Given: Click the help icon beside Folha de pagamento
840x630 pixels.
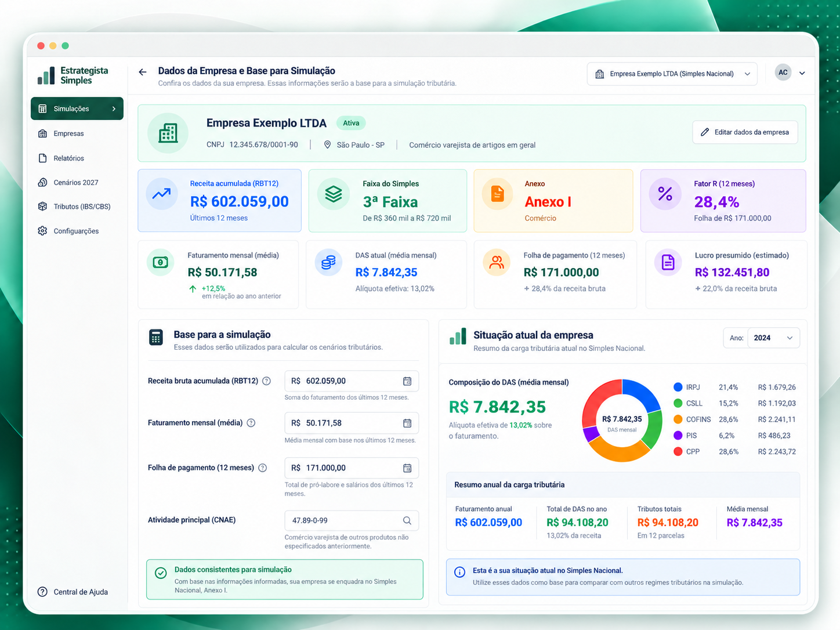Looking at the screenshot, I should click(x=262, y=468).
